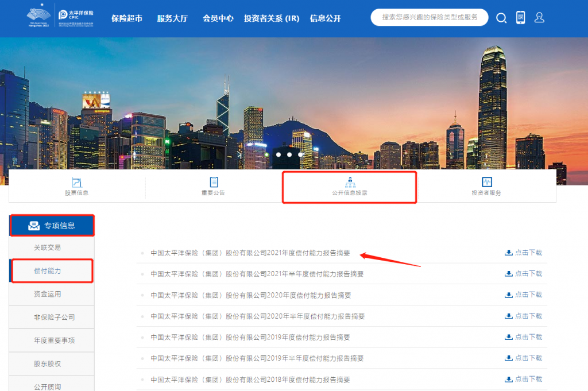Select 年度重要事项 in the sidebar
Image resolution: width=588 pixels, height=391 pixels.
pos(52,340)
